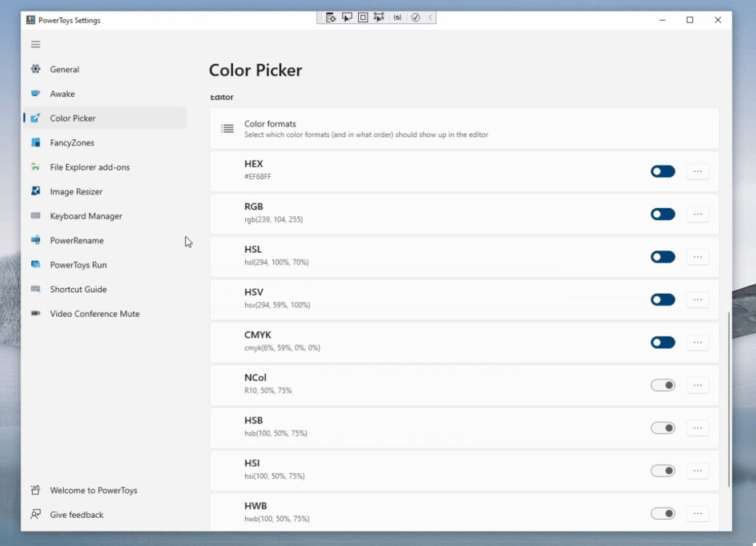The height and width of the screenshot is (546, 756).
Task: Open Image Resizer from its icon
Action: (35, 191)
